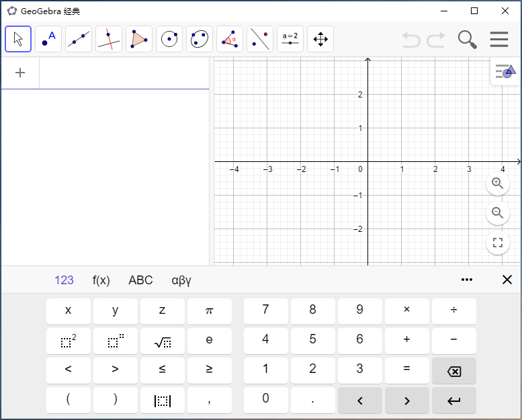Tap the plus + key
522x420 pixels.
[407, 341]
